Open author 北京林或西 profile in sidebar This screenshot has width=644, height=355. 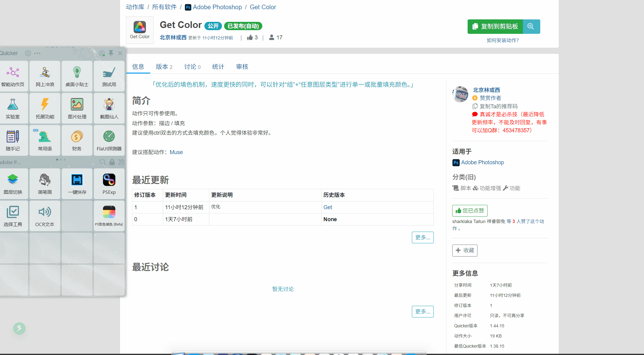486,90
